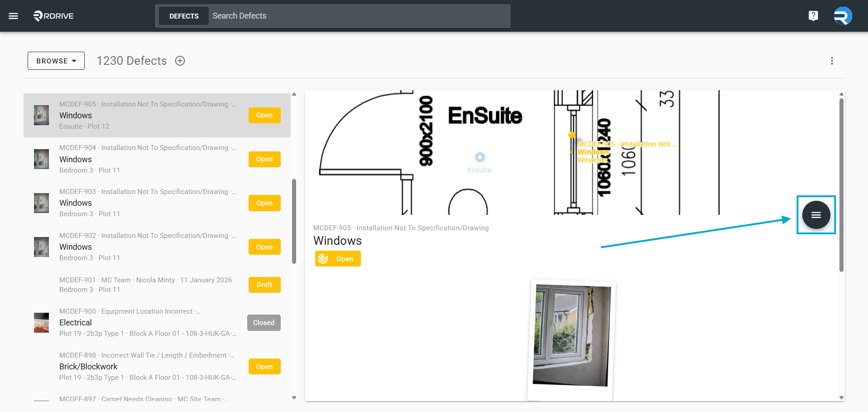The width and height of the screenshot is (868, 412).
Task: Select the Electrical defect MCDEF-900
Action: 157,323
